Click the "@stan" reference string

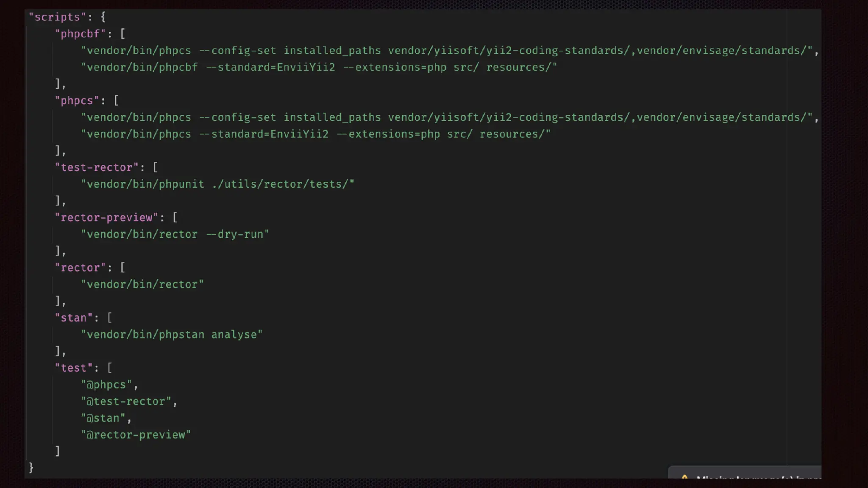[x=103, y=419]
